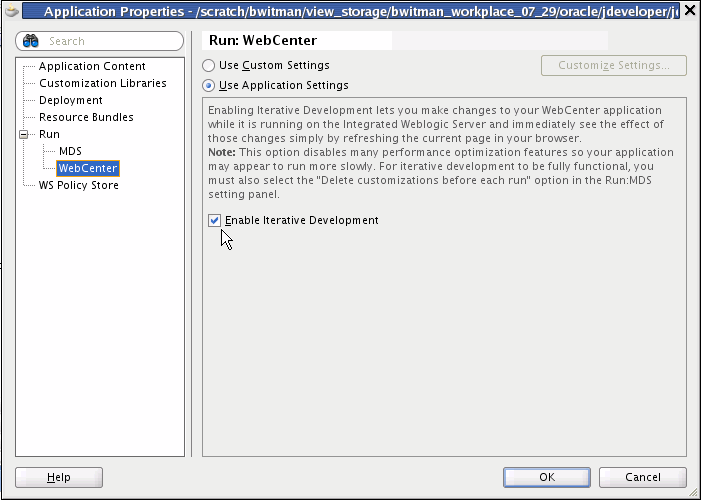Select Application Content in tree
This screenshot has width=701, height=500.
[92, 66]
